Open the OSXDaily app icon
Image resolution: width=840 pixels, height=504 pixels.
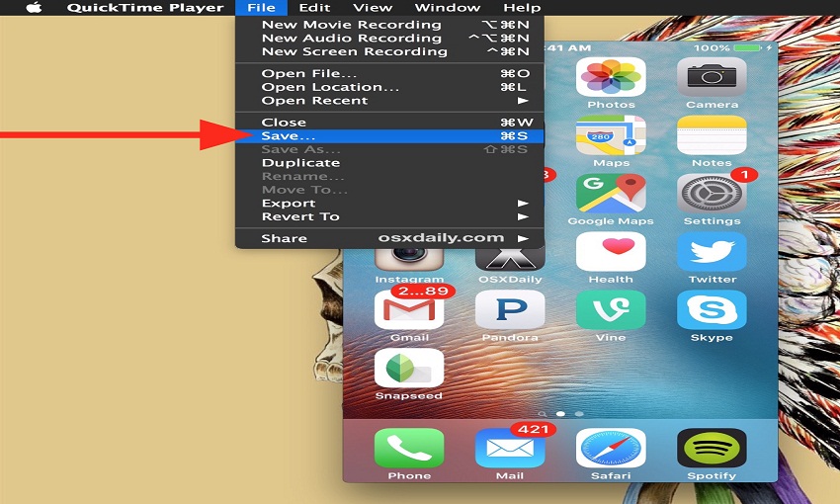pos(510,260)
